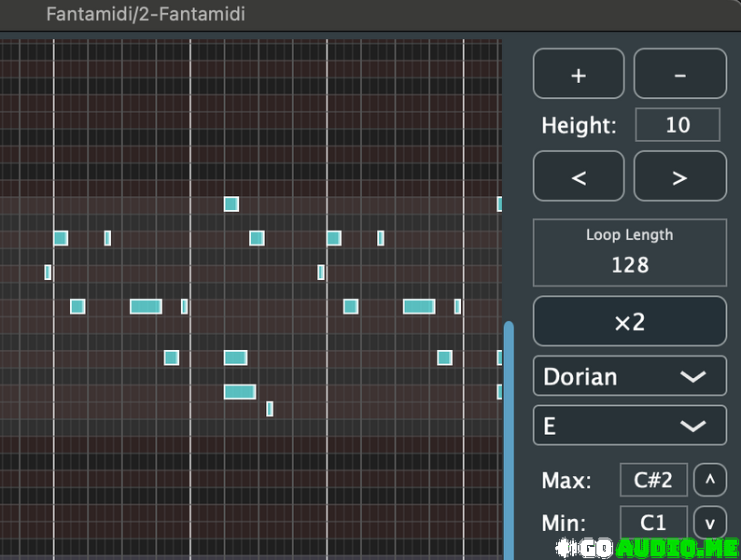Screen dimensions: 741x560
Task: Click the blue vertical scrollbar handle
Action: pos(509,439)
